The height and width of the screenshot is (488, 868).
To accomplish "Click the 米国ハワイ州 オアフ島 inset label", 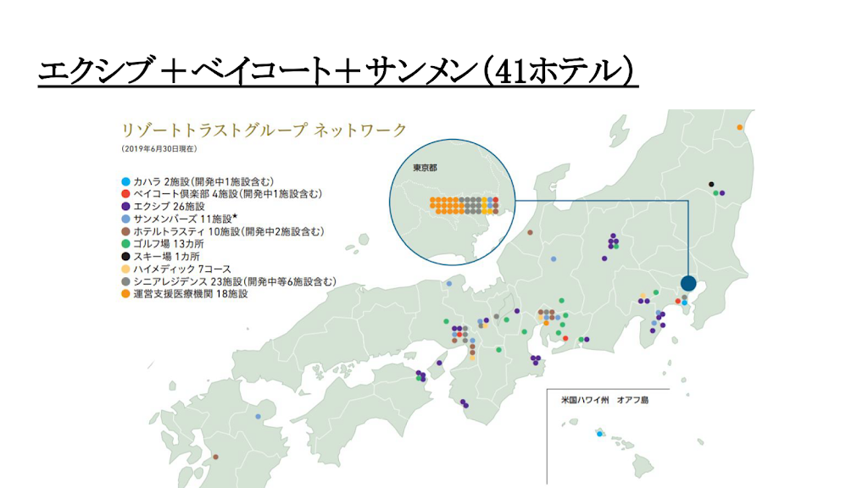I will 604,400.
